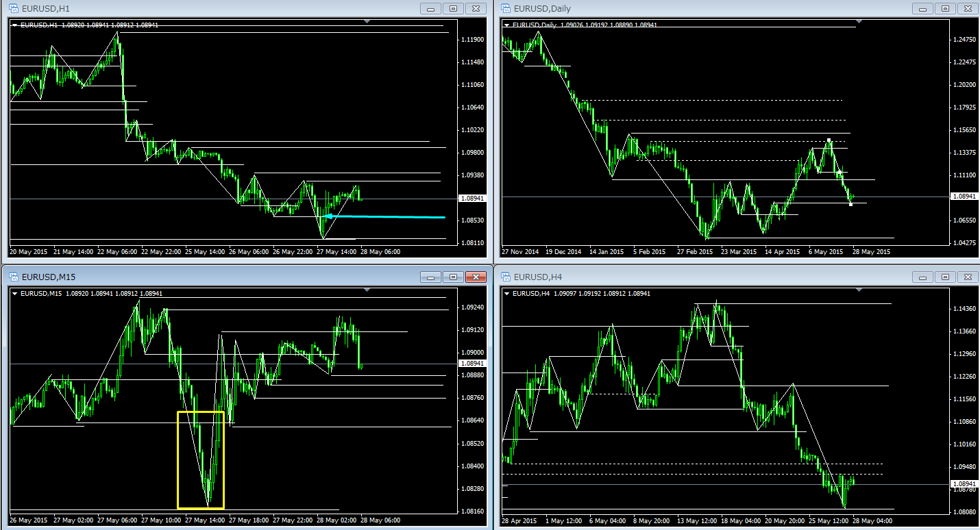Click the chart shift marker on H4 chart

coord(861,290)
